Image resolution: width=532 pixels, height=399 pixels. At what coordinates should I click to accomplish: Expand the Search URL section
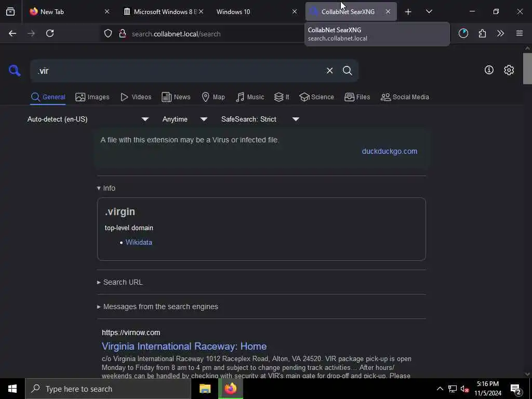(120, 282)
